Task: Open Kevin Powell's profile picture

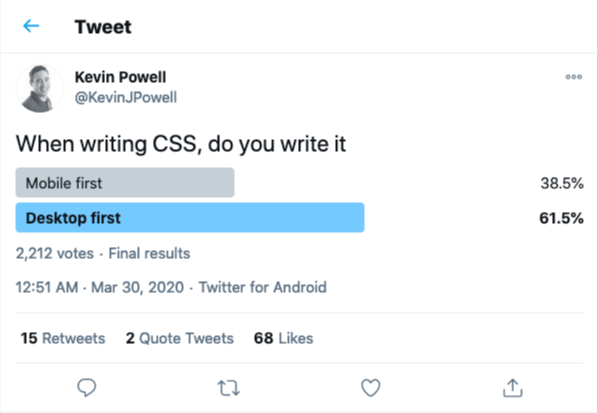Action: (40, 88)
